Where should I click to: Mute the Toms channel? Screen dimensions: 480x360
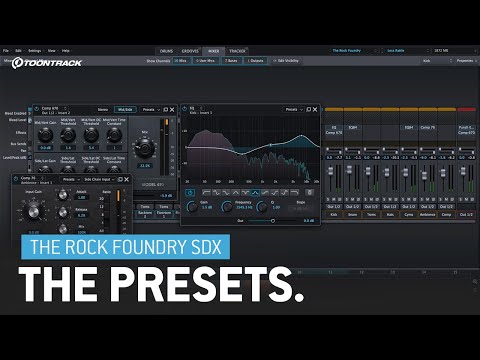[371, 199]
